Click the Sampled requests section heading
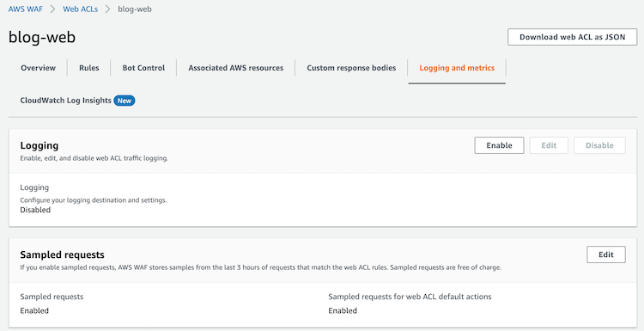Screen dimensions: 644x331 tap(62, 255)
